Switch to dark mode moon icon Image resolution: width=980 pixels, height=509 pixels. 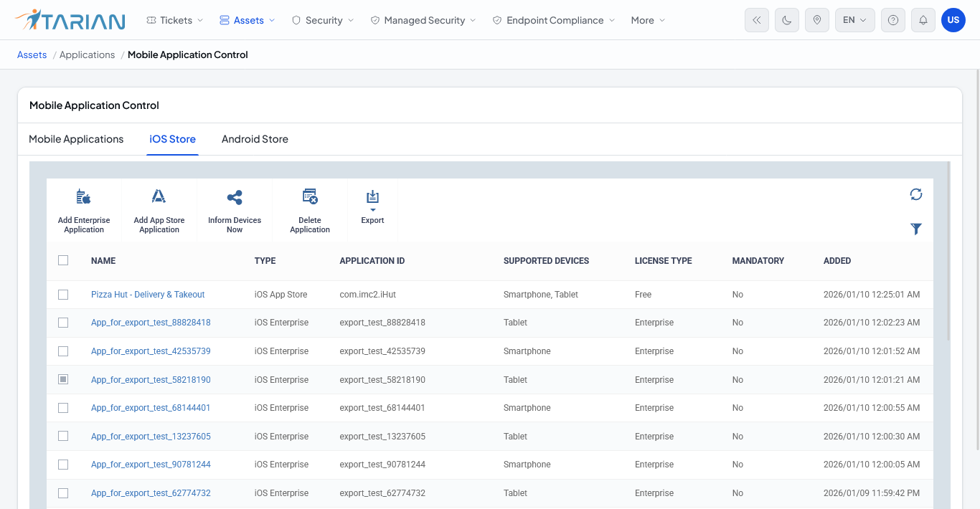tap(786, 20)
